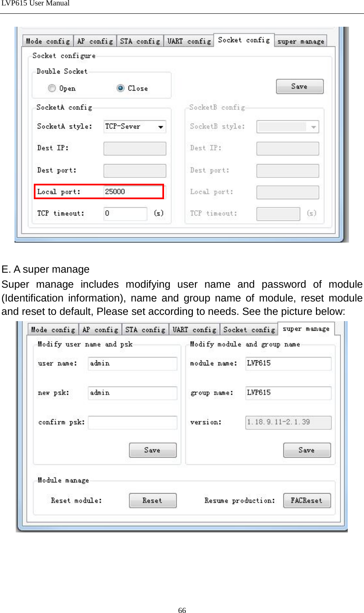
Task: Click the 'Reset module:' label
Action: pos(76,500)
